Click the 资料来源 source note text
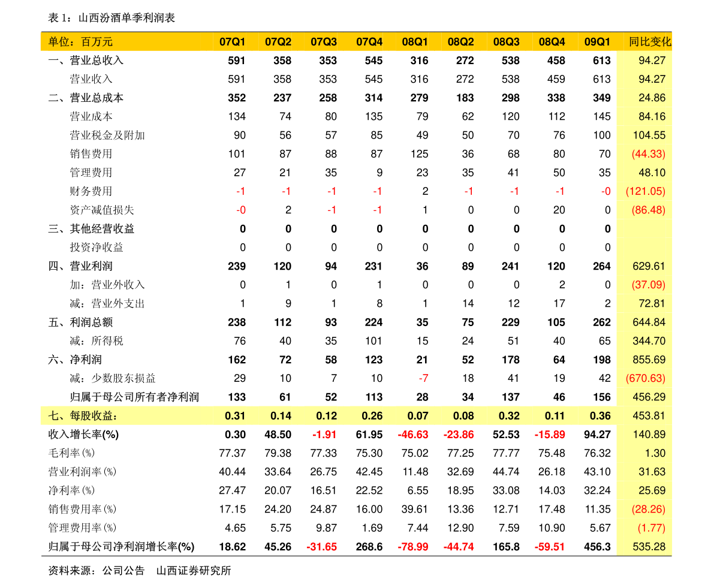Image resolution: width=714 pixels, height=588 pixels. click(x=97, y=571)
